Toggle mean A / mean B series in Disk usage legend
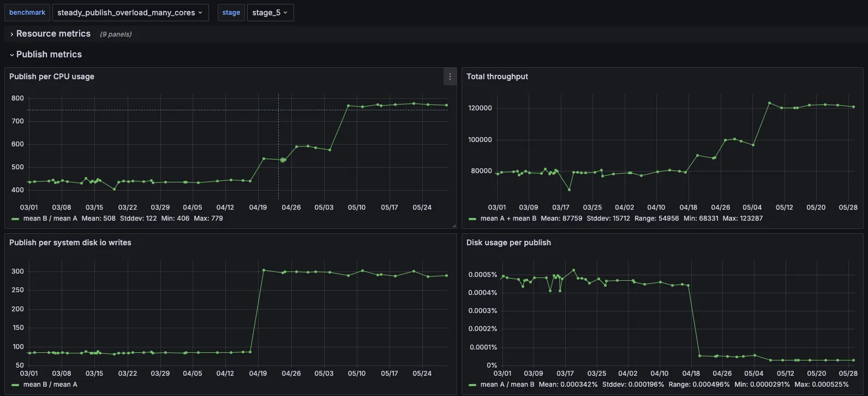The image size is (868, 396). tap(507, 385)
